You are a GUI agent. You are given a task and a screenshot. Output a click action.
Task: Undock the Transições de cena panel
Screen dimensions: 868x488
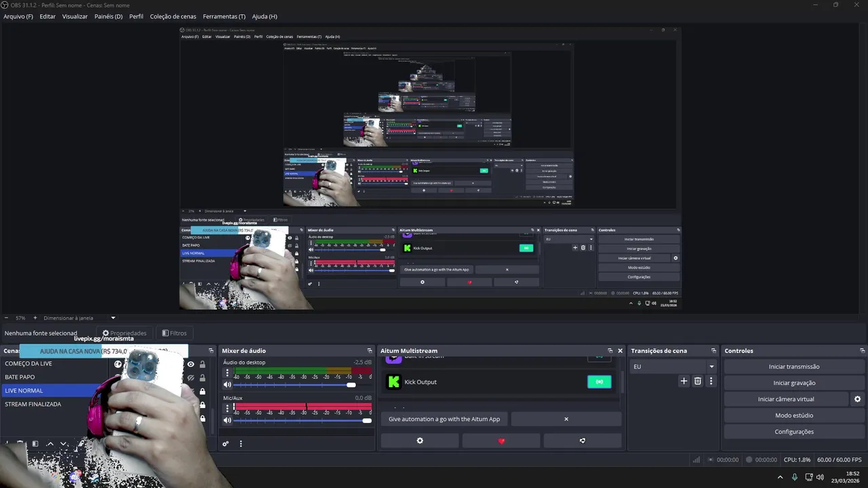(713, 350)
